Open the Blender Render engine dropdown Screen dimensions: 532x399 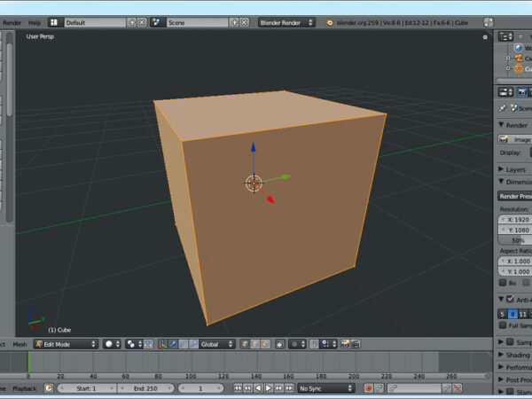[286, 22]
